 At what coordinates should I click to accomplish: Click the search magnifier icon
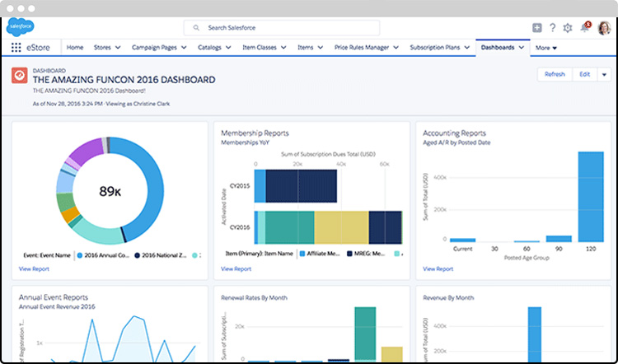click(x=196, y=28)
